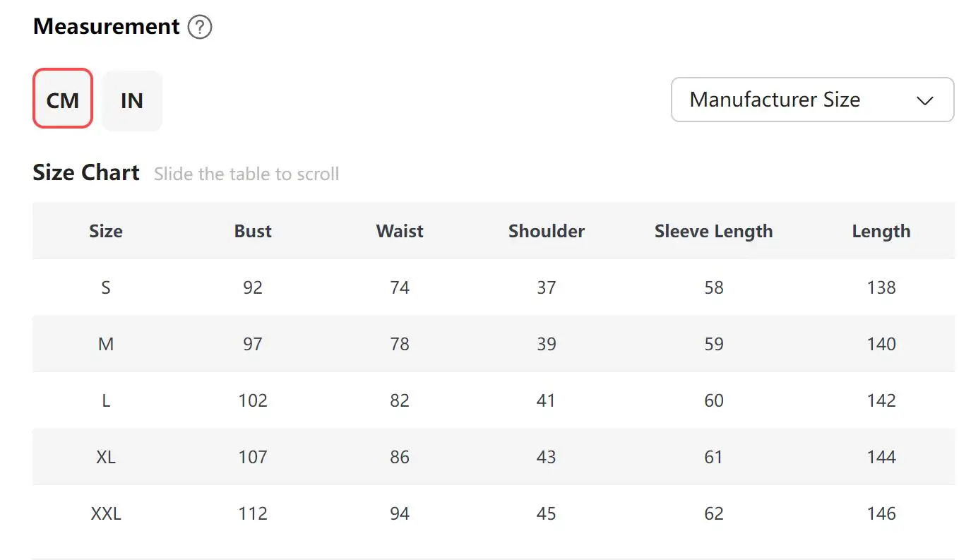Click the dropdown chevron arrow icon
This screenshot has width=971, height=560.
(924, 100)
